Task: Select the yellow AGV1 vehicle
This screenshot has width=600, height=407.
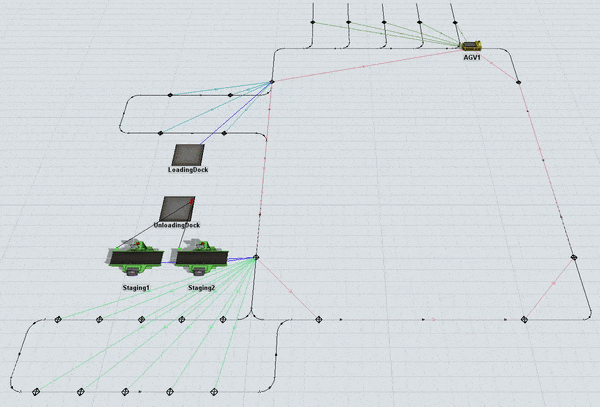Action: tap(472, 45)
